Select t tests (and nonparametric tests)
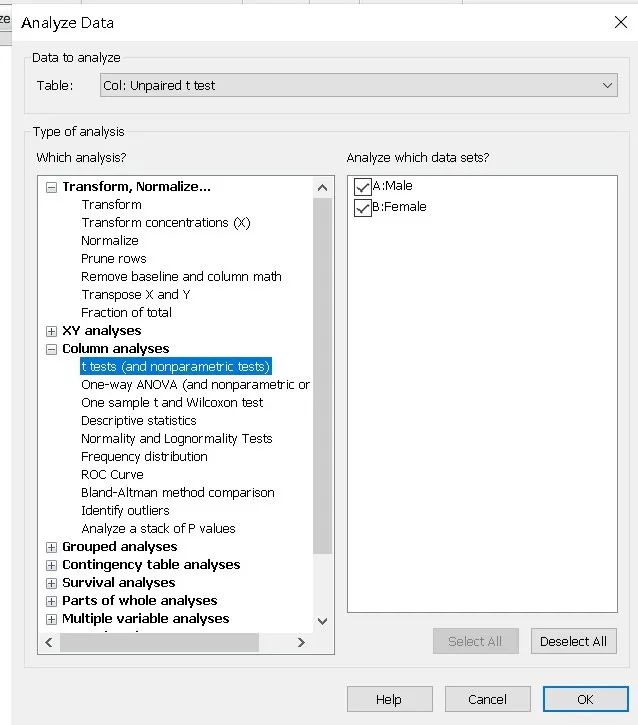The width and height of the screenshot is (638, 725). click(x=176, y=366)
